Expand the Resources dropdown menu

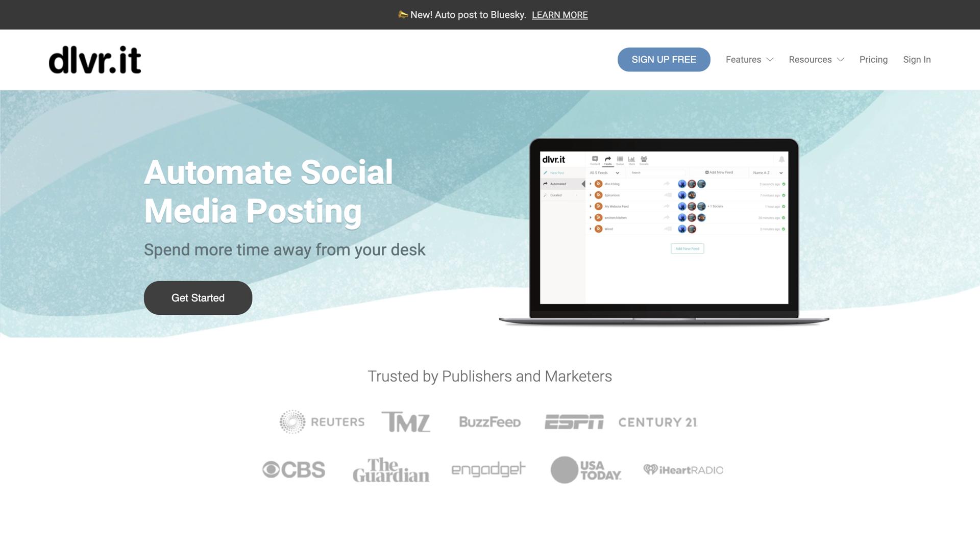pyautogui.click(x=810, y=60)
